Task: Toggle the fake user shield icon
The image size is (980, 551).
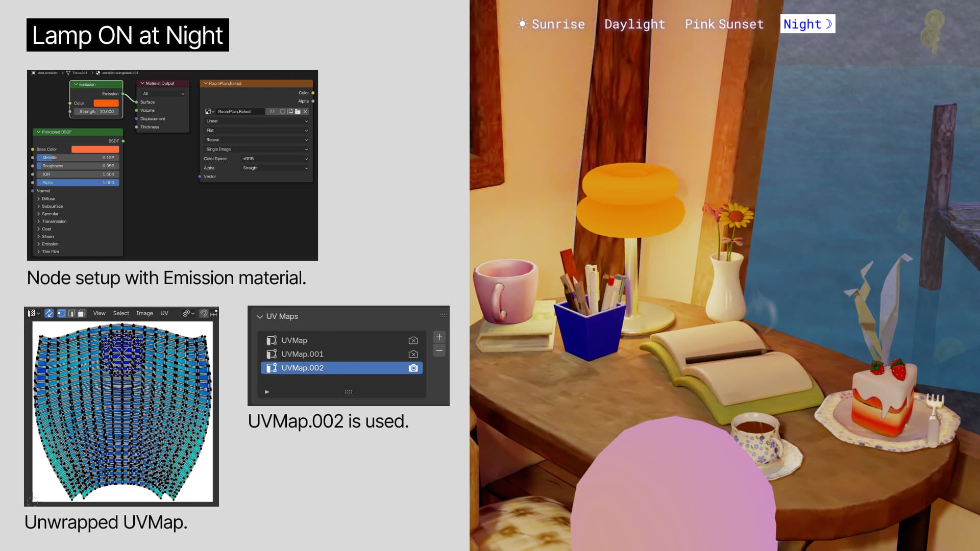Action: 282,111
